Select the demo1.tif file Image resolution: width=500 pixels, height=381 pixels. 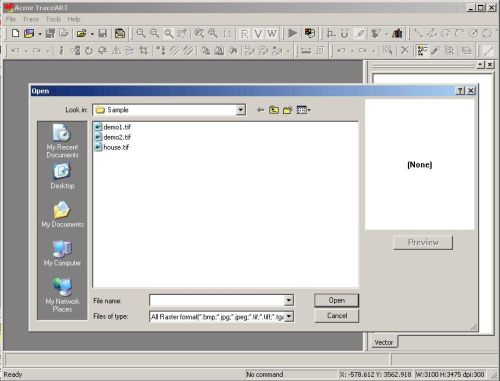coord(113,127)
